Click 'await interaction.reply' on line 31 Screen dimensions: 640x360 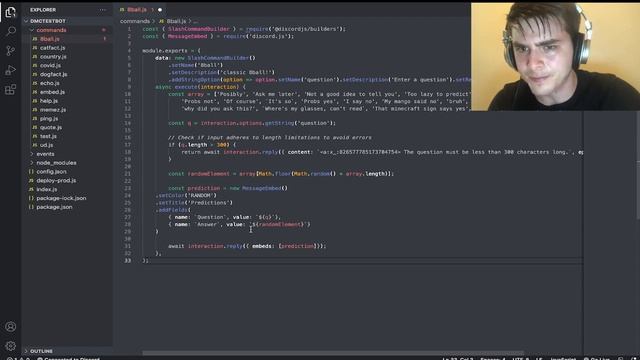[x=205, y=246]
